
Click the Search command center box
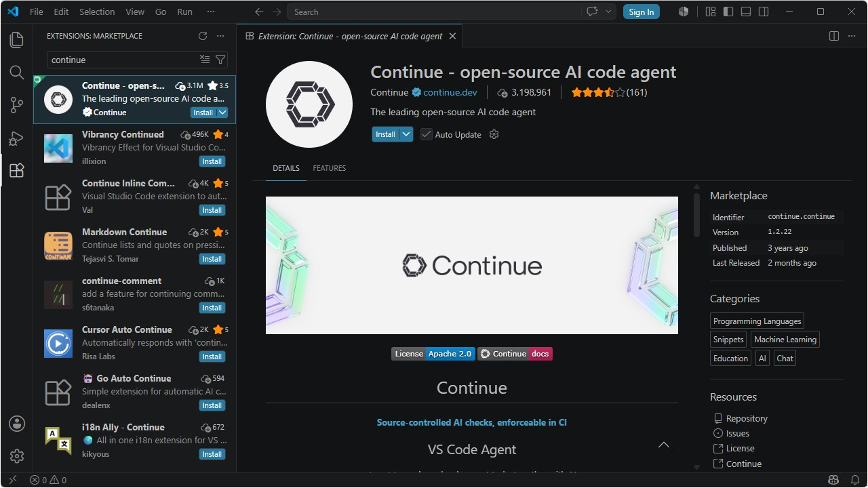[434, 12]
